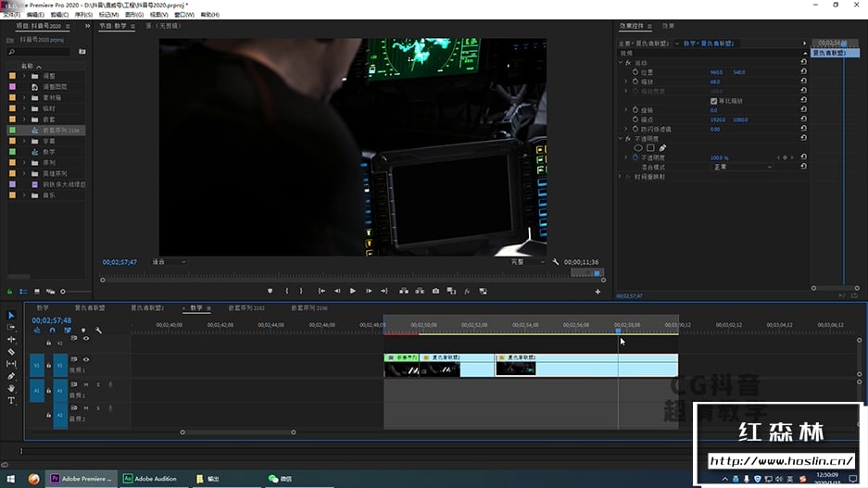The image size is (868, 488).
Task: Expand the 旋转 rotation parameter
Action: 626,110
